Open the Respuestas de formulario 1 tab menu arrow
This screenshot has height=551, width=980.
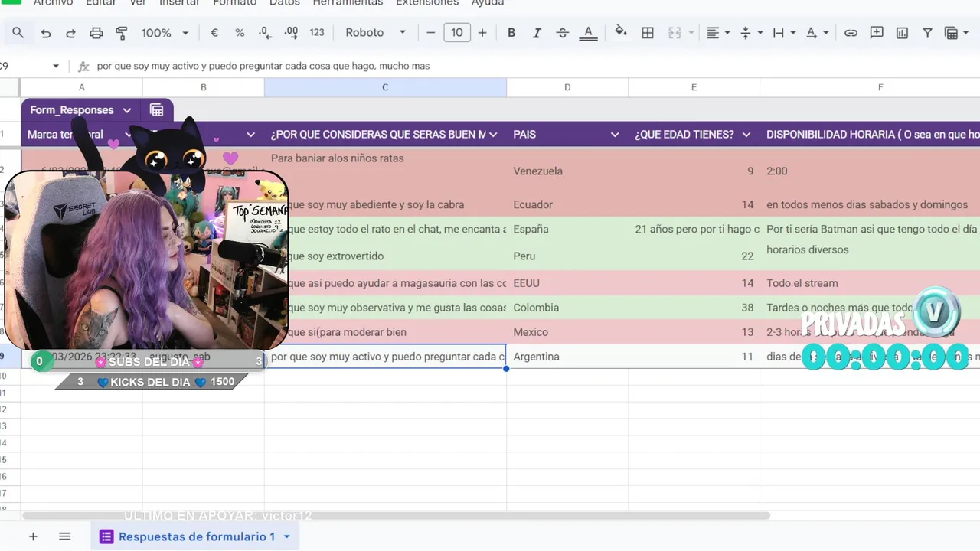click(x=287, y=536)
